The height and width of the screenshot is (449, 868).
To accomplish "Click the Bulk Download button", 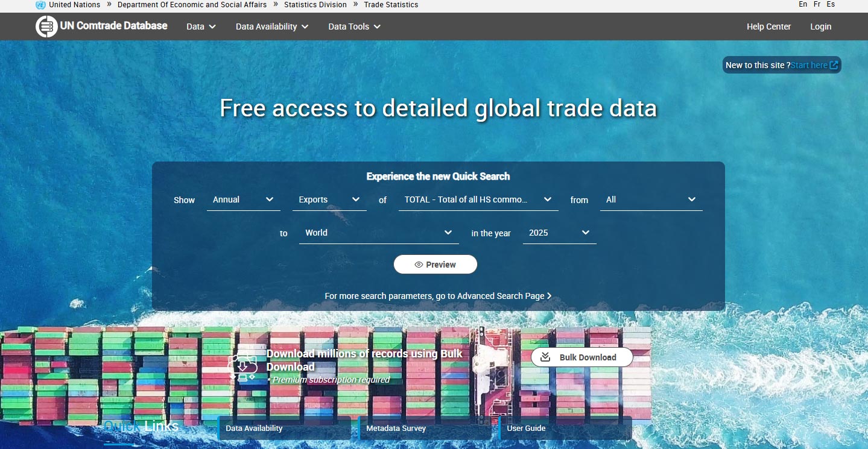I will 582,357.
